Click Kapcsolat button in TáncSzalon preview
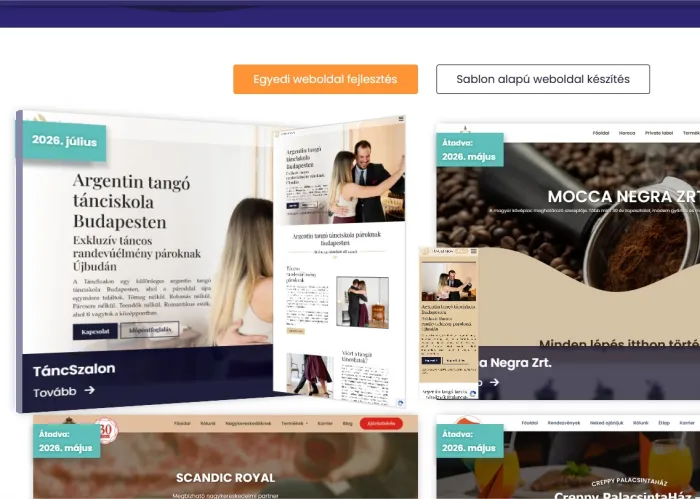Image resolution: width=700 pixels, height=499 pixels. coord(95,332)
